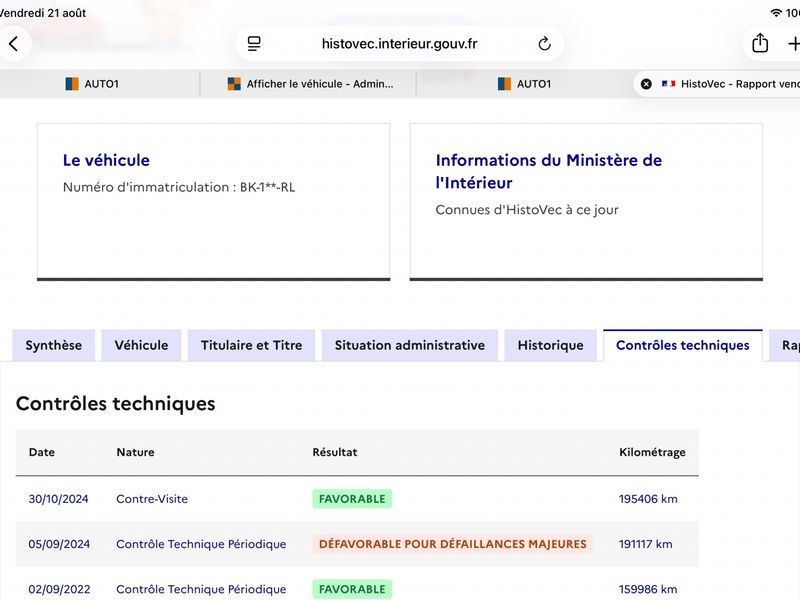The image size is (800, 600).
Task: Click Contrôle Technique Périodique in 05/09/2024 row
Action: 201,544
